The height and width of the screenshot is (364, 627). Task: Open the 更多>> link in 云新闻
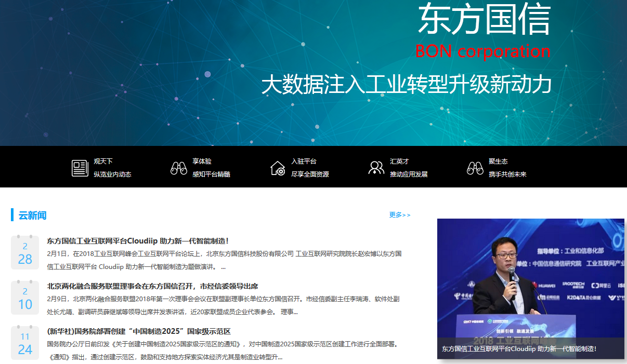click(400, 215)
